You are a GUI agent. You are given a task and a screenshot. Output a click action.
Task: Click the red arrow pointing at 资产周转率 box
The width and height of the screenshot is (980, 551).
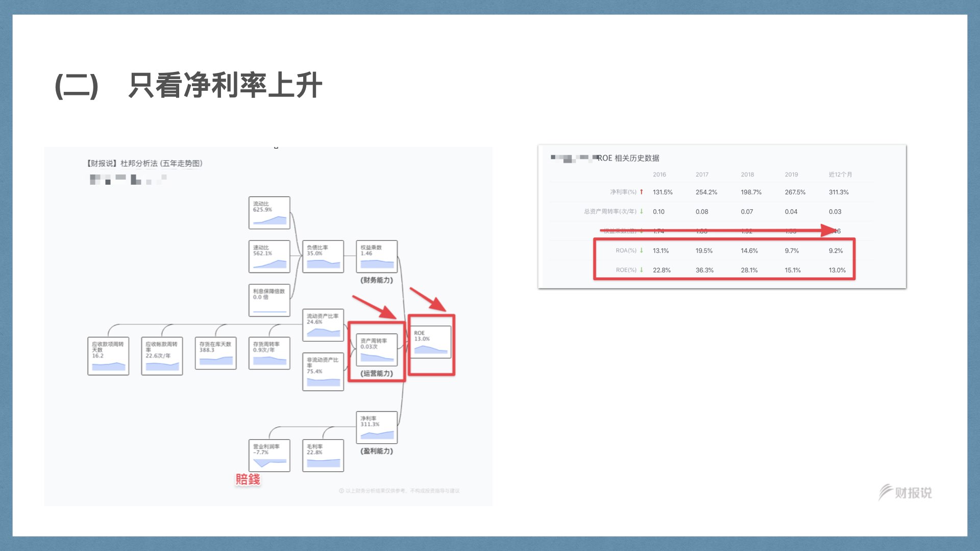[374, 307]
